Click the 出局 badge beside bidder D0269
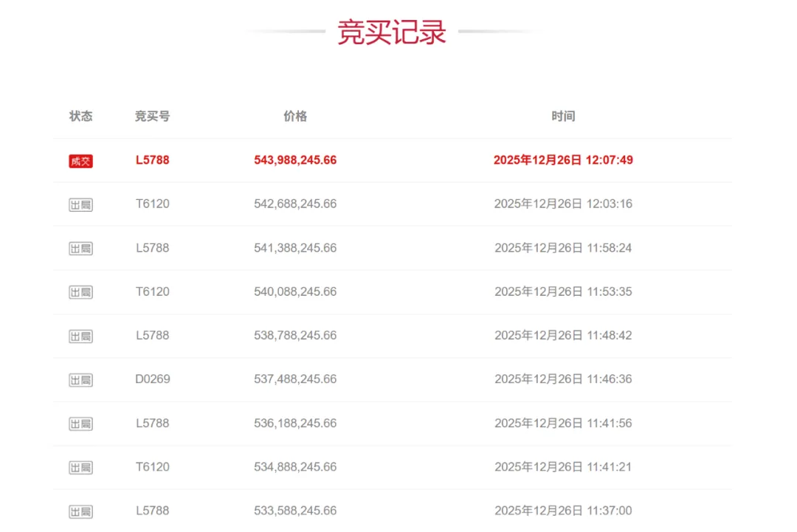The width and height of the screenshot is (797, 532). (81, 380)
